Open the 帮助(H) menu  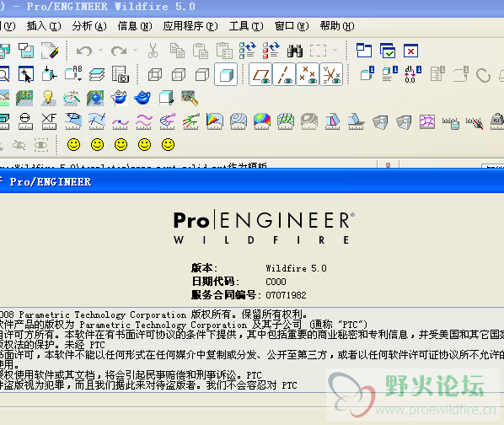pos(337,26)
